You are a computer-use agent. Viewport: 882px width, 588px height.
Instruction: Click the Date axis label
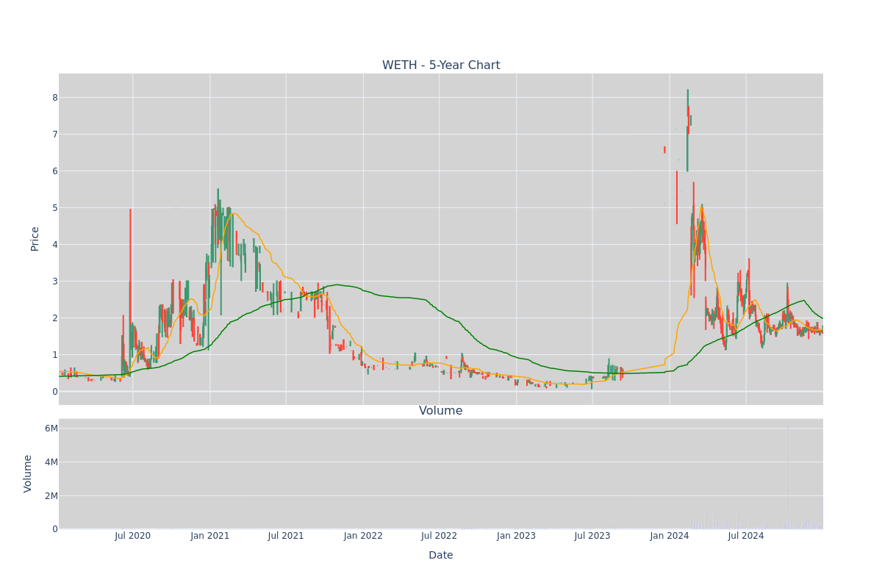click(x=441, y=556)
